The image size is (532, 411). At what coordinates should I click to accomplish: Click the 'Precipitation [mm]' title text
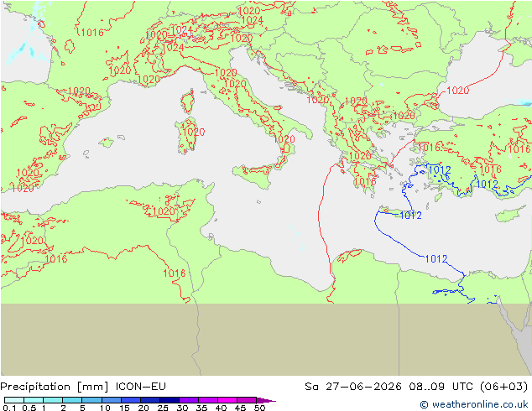coord(55,387)
